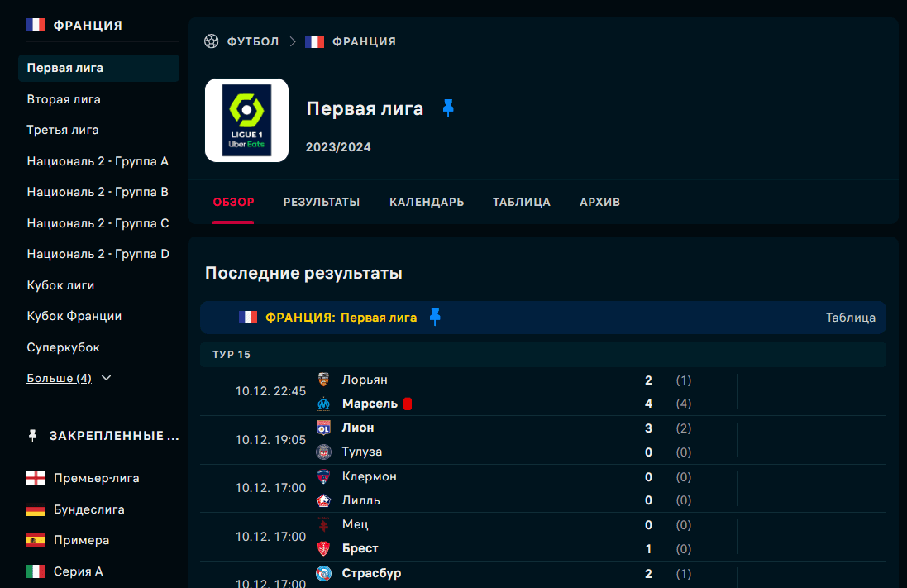Click ФРАНЦИЯ sidebar heading
Screen dimensions: 907x588
pos(88,26)
